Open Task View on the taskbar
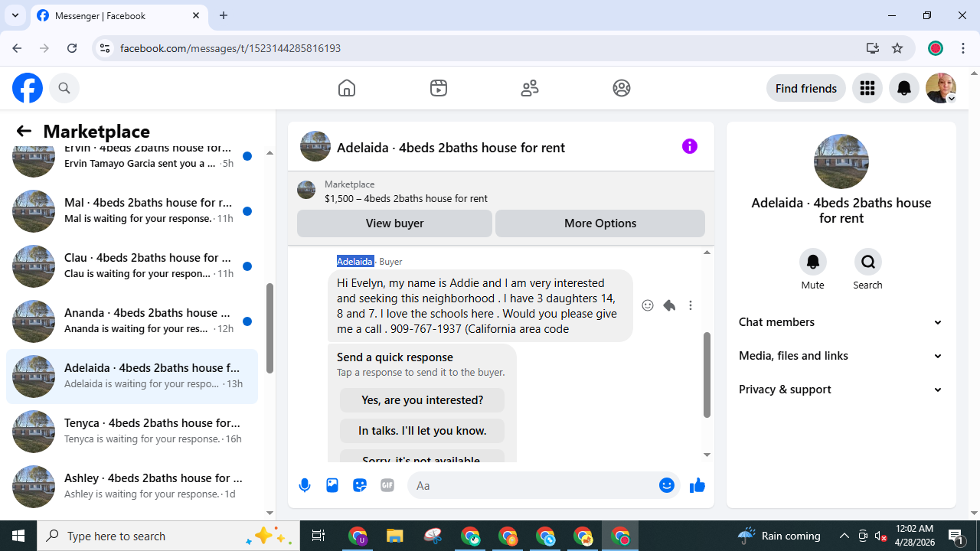The width and height of the screenshot is (980, 551). pos(318,536)
